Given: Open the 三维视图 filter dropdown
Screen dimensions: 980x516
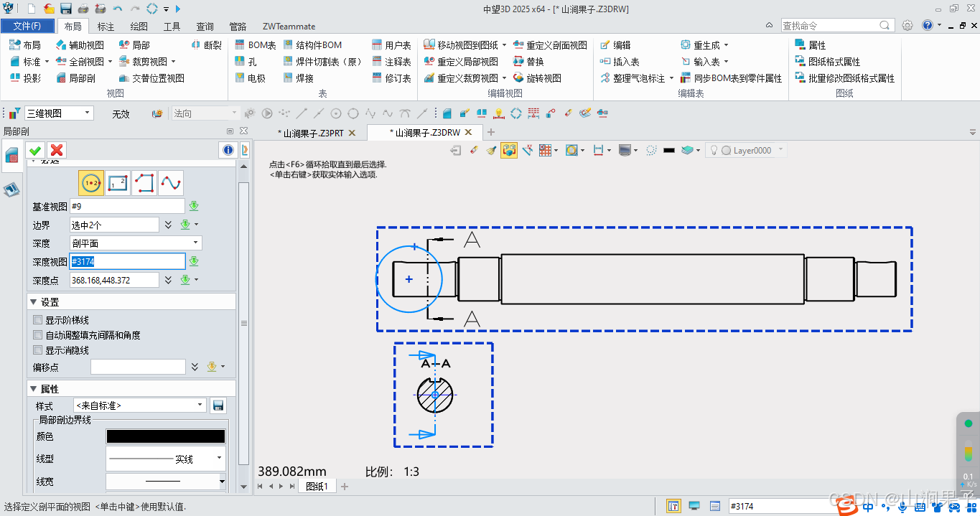Looking at the screenshot, I should (59, 113).
